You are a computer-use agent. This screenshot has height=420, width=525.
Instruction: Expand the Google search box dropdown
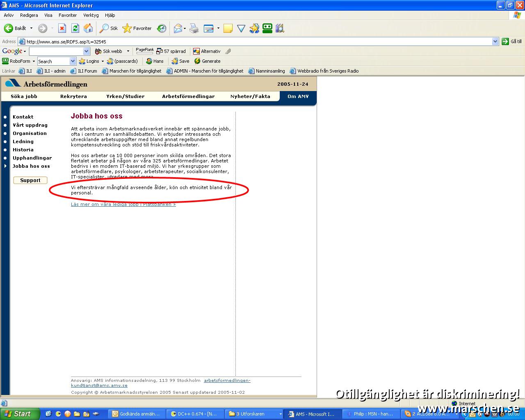click(x=86, y=51)
